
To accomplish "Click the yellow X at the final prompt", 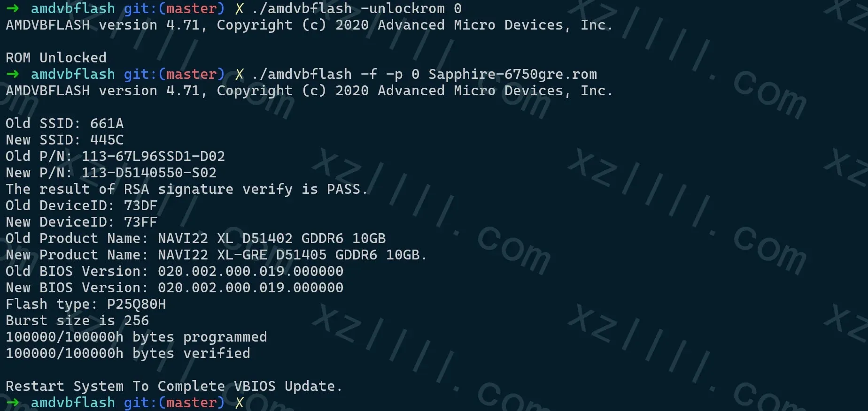I will 240,403.
